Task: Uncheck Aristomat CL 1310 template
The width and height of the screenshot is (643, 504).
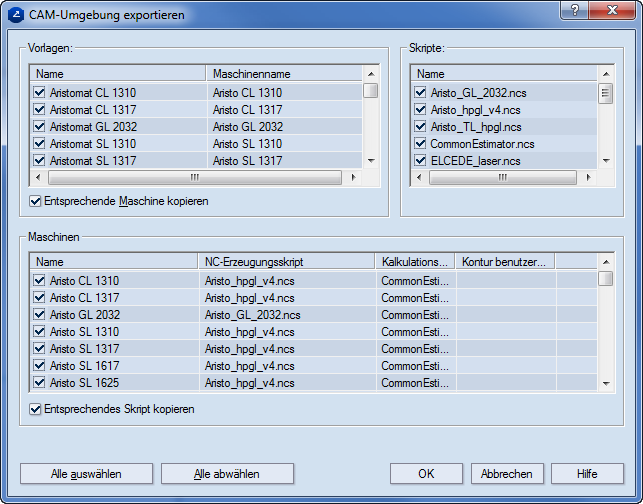Action: 39,92
